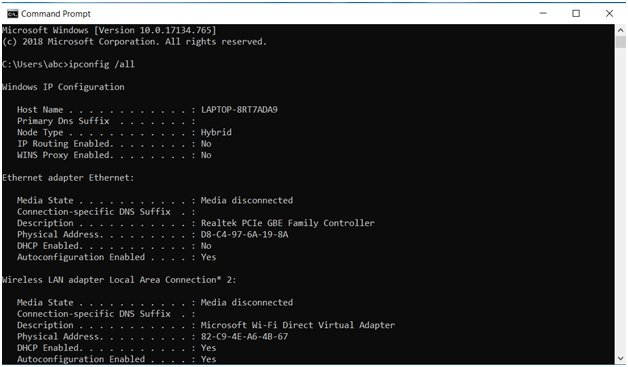Viewport: 628px width, 367px height.
Task: Click the Node Type Hybrid value
Action: pos(216,132)
